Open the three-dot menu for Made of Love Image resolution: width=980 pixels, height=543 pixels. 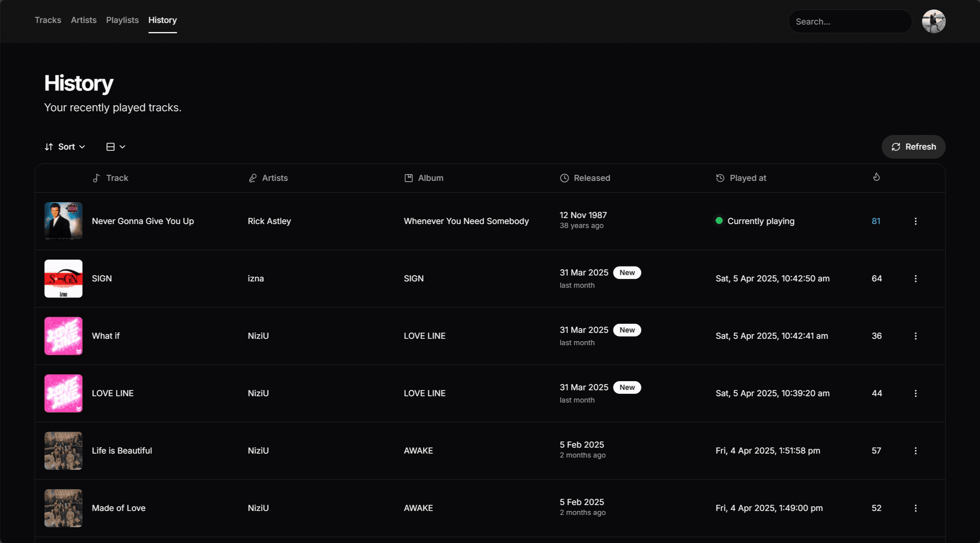click(x=915, y=508)
